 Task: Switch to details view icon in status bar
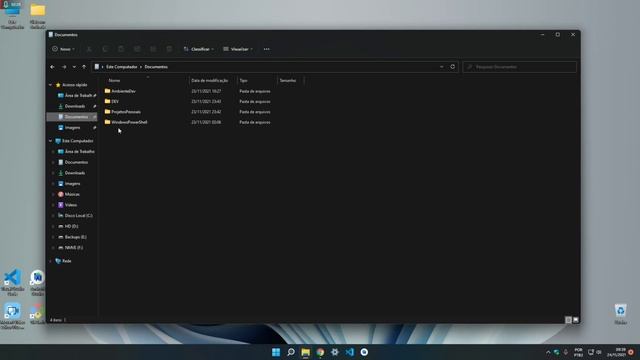click(568, 320)
